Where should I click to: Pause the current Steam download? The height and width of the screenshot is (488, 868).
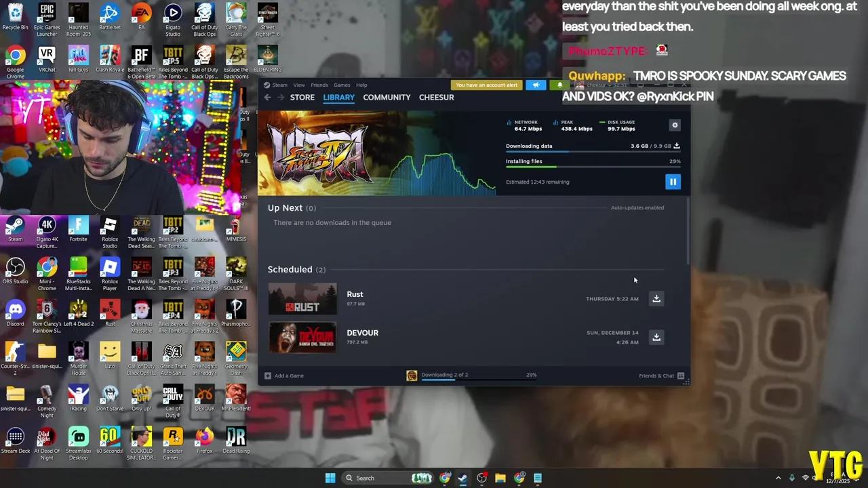tap(673, 182)
